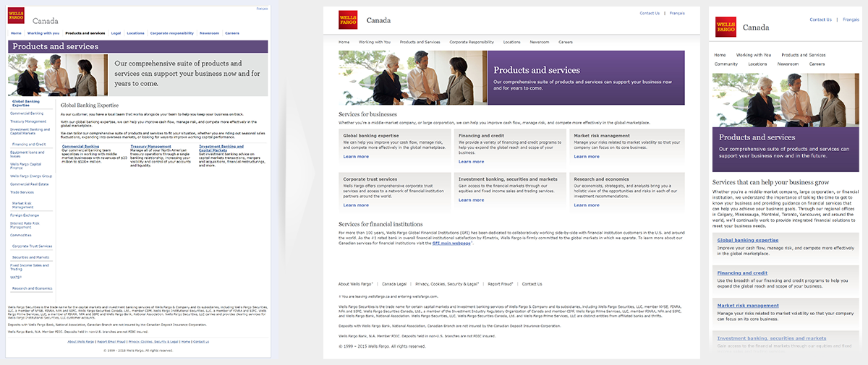Viewport: 868px width, 365px height.
Task: Open the handshake hero photo on the redesigned desktop page
Action: click(413, 77)
